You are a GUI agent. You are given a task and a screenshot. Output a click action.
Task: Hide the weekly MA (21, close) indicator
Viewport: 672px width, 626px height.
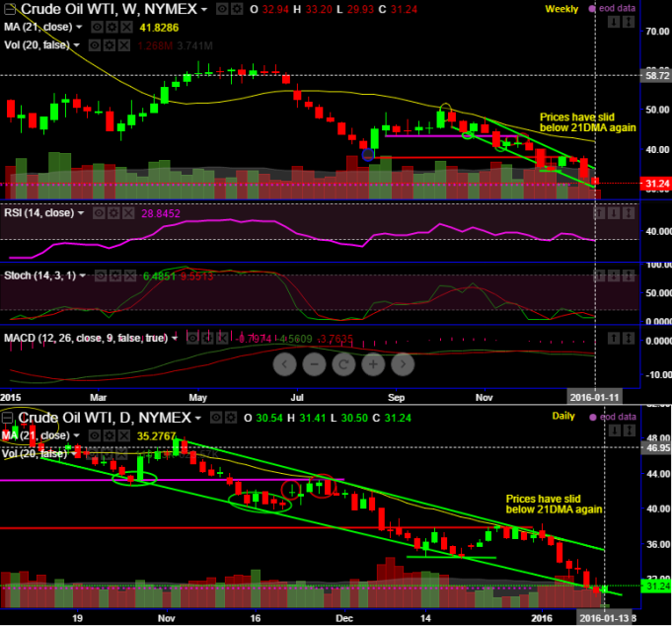click(98, 28)
